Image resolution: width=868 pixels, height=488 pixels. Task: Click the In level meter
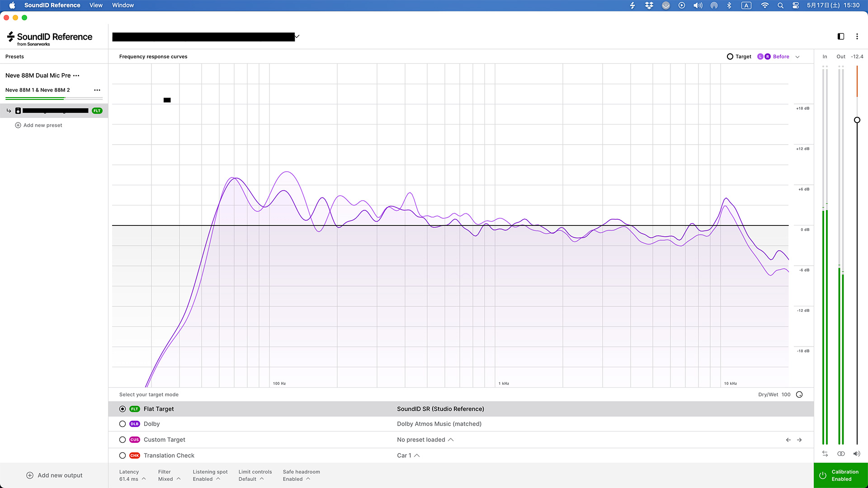825,255
